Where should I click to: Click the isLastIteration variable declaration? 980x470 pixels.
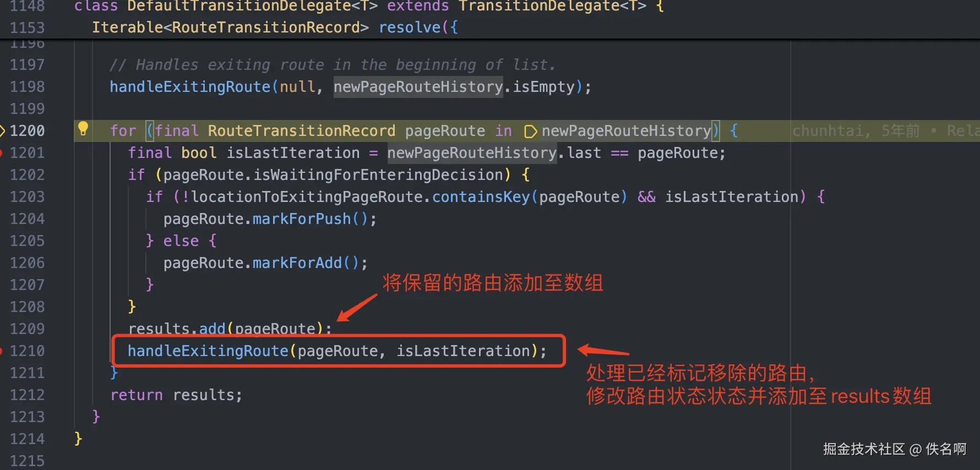[293, 153]
